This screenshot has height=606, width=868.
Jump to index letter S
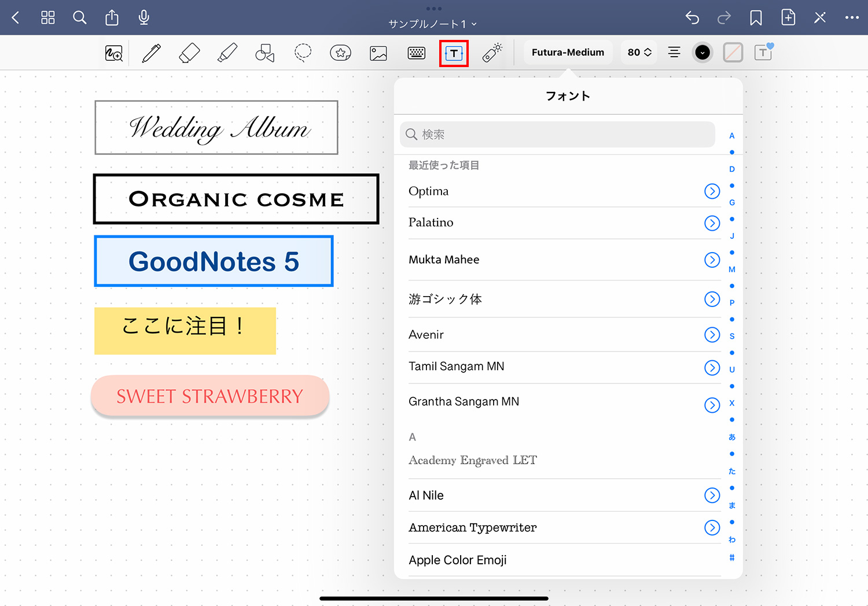732,336
